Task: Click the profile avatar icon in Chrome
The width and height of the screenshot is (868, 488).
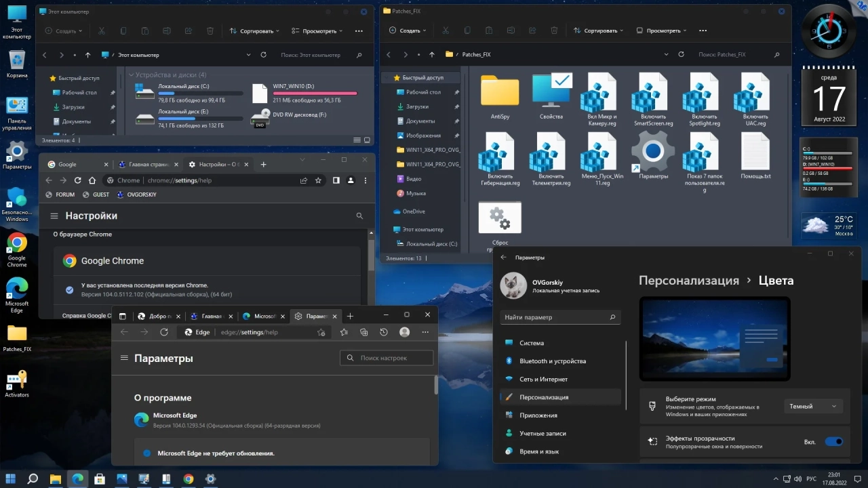Action: click(351, 180)
